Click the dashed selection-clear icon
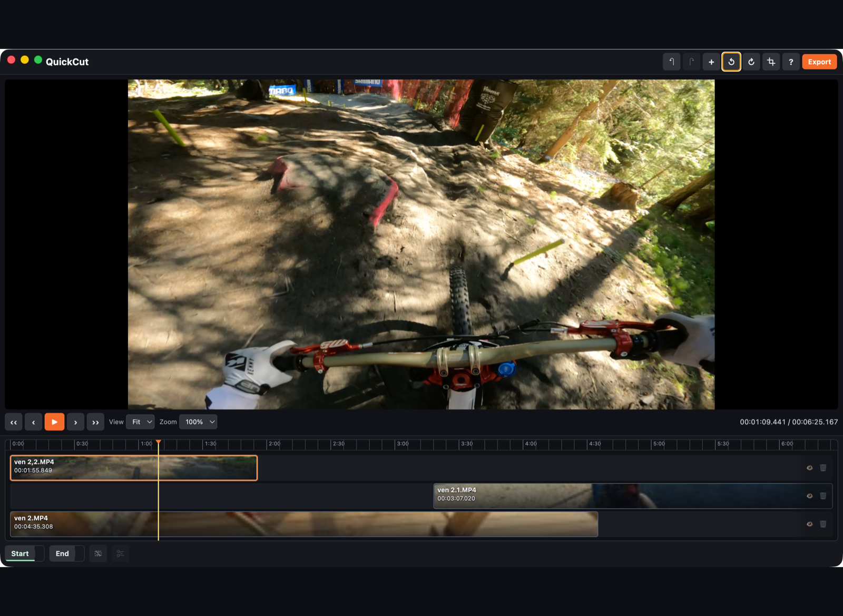The height and width of the screenshot is (616, 843). (x=98, y=553)
